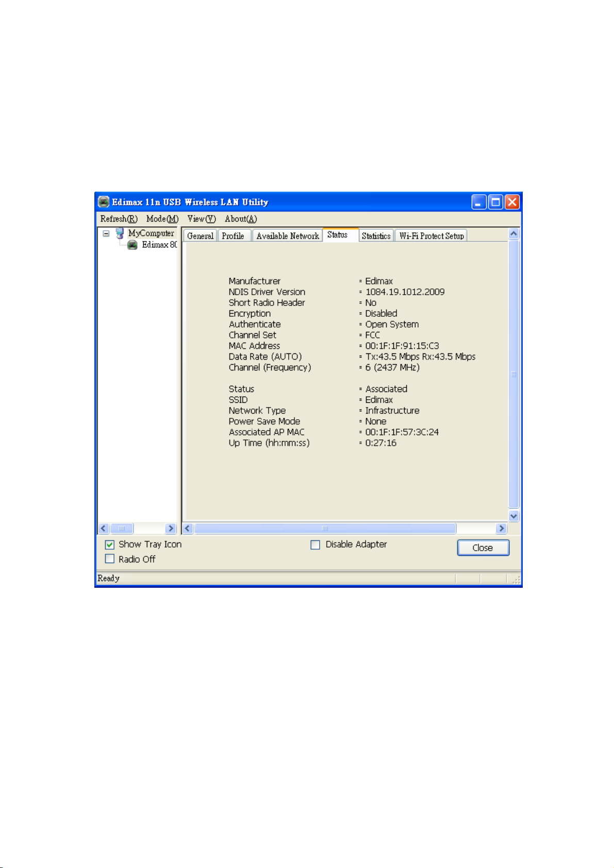Click the Network Type value Infrastructure

click(x=392, y=411)
